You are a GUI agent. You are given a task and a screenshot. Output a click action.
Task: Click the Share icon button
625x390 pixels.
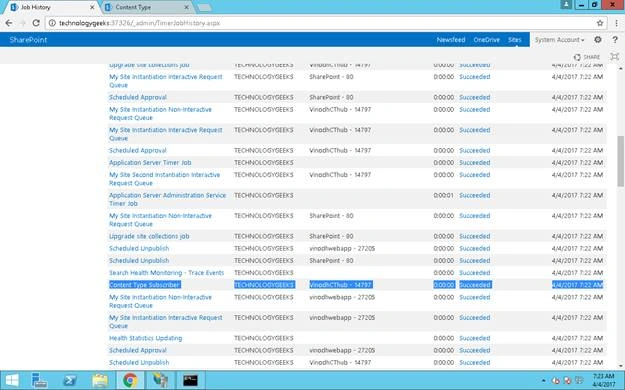(587, 57)
